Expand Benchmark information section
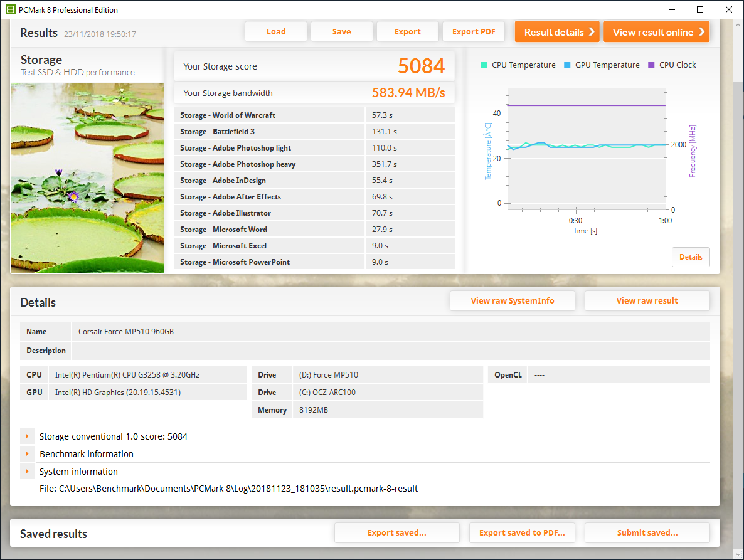 (x=27, y=454)
